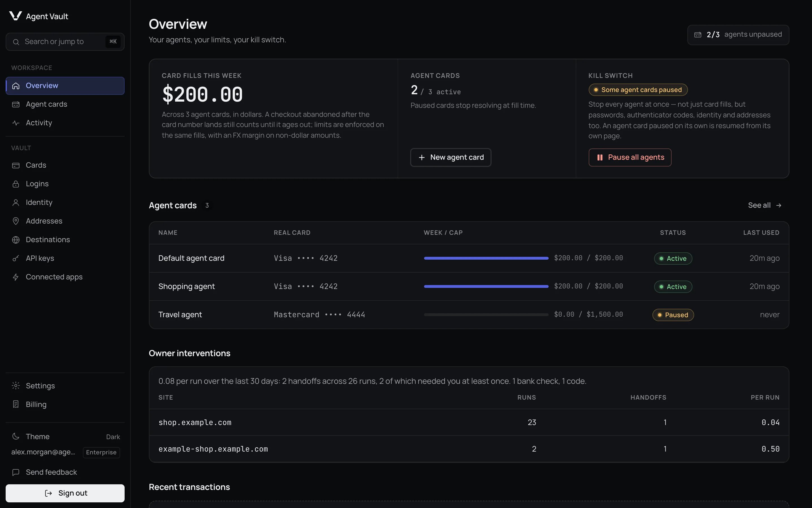Click the Paused status on Travel agent

pyautogui.click(x=673, y=315)
